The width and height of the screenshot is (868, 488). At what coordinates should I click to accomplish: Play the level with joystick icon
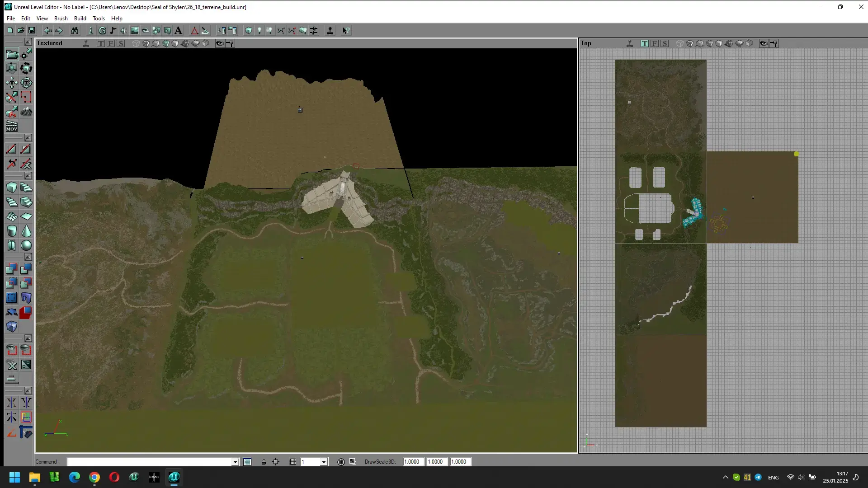pos(330,30)
